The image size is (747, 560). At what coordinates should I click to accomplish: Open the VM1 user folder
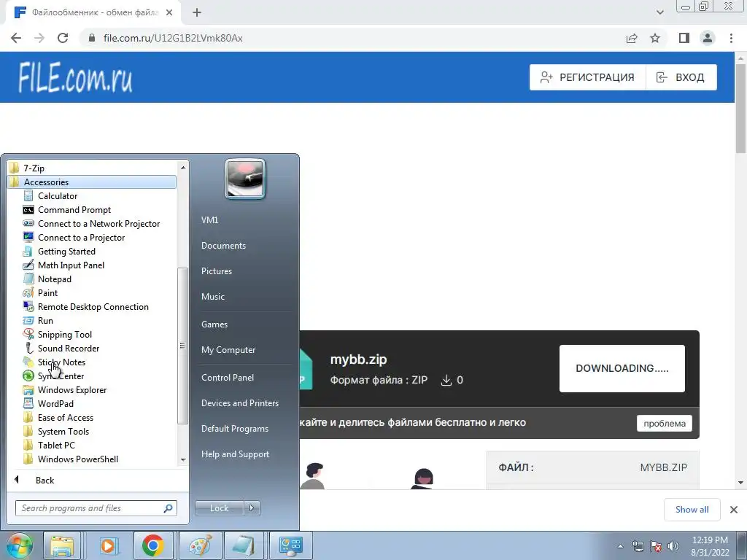pyautogui.click(x=209, y=220)
